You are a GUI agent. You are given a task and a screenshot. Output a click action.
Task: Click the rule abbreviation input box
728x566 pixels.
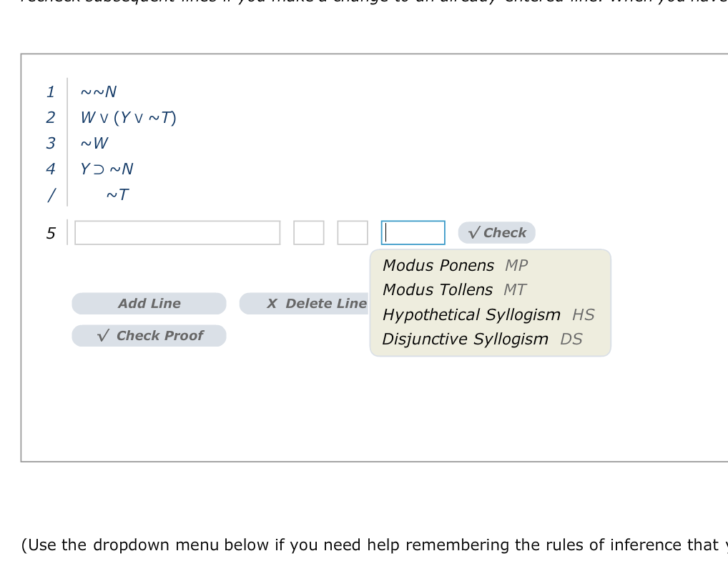point(413,232)
